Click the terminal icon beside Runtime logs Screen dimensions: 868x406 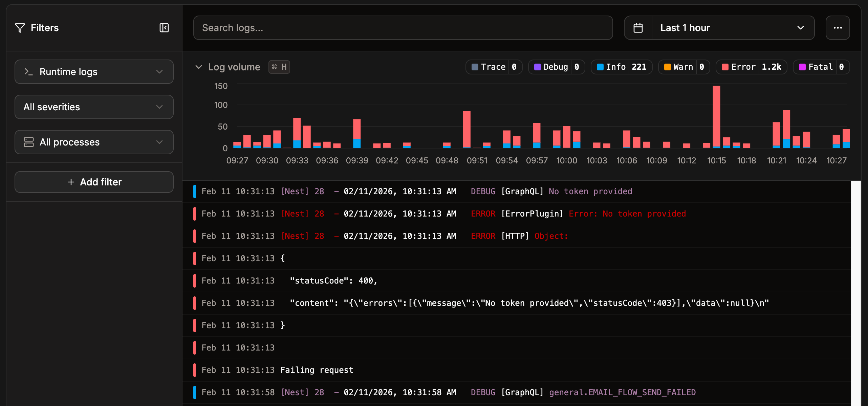[x=28, y=71]
